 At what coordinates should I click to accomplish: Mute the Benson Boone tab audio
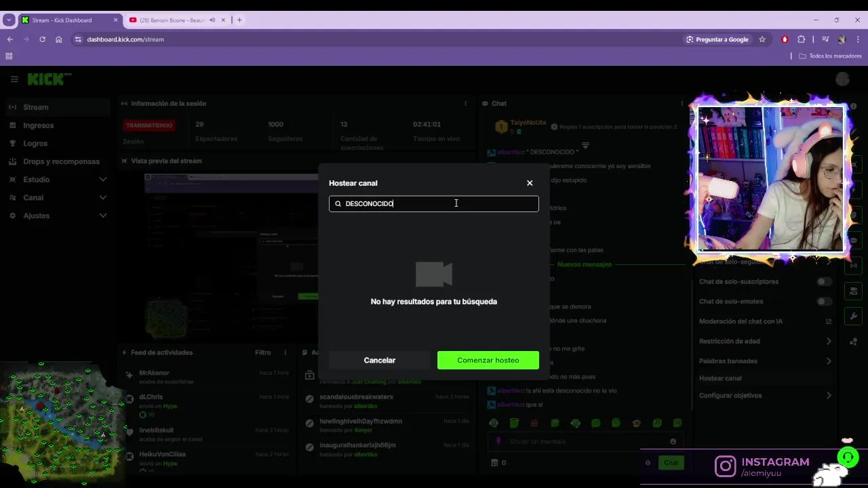click(212, 20)
